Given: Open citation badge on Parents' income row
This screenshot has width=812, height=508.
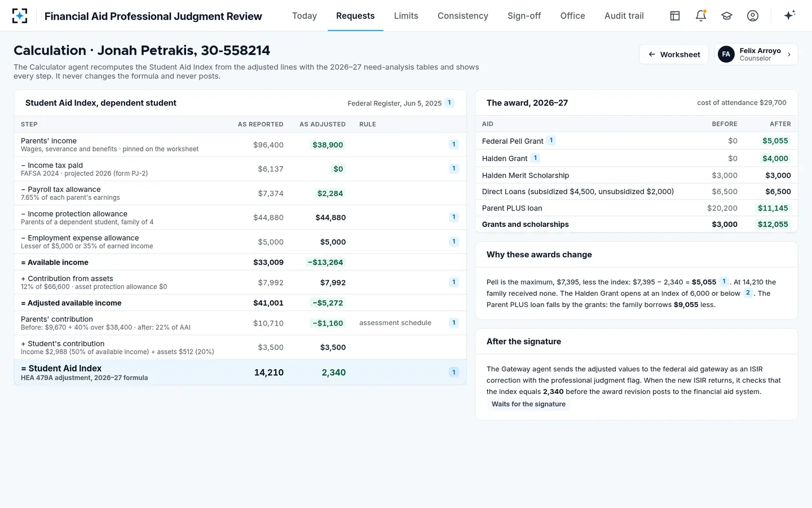Looking at the screenshot, I should pos(453,144).
